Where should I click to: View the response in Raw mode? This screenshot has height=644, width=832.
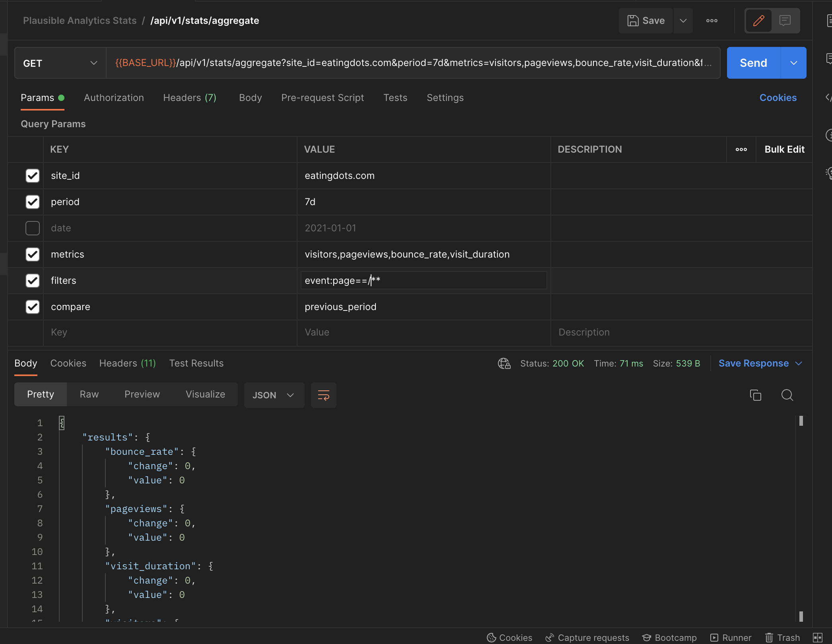[x=89, y=394]
